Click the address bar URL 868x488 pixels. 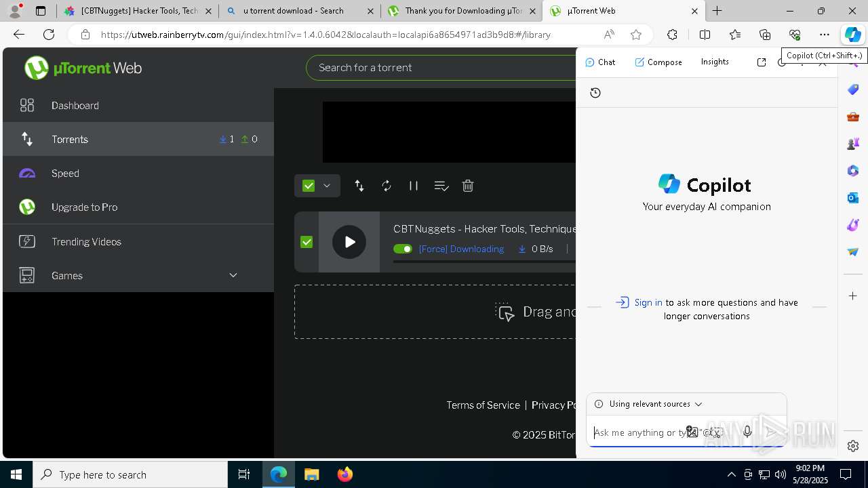pyautogui.click(x=325, y=35)
